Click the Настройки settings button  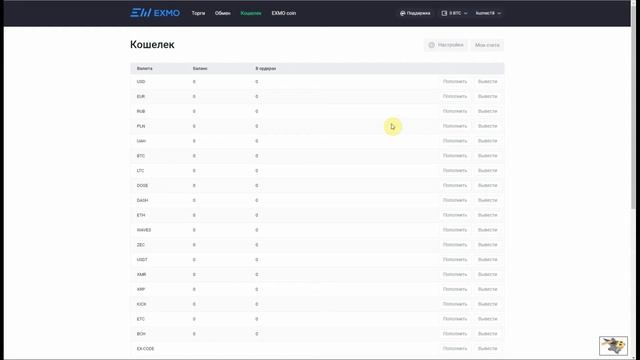(x=446, y=45)
